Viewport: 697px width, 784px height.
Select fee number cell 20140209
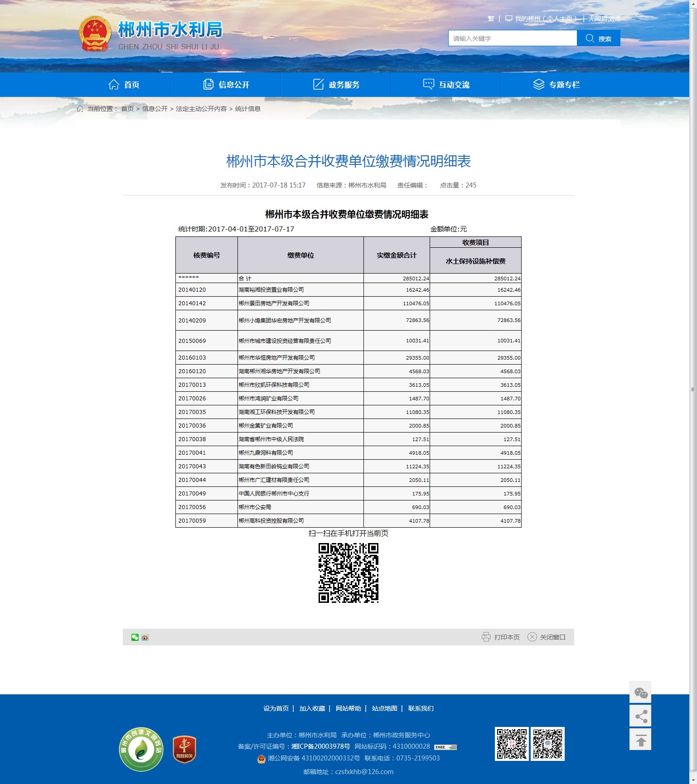(x=207, y=320)
